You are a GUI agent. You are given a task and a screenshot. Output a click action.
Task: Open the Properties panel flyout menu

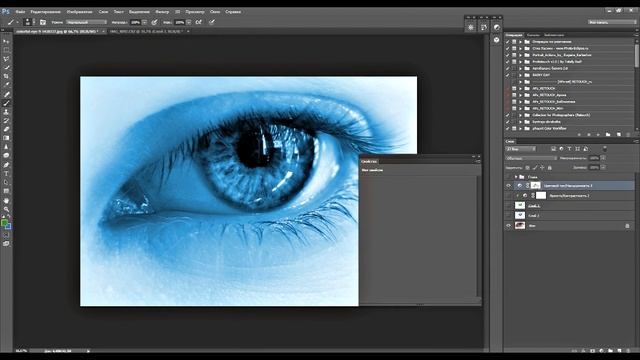point(478,162)
